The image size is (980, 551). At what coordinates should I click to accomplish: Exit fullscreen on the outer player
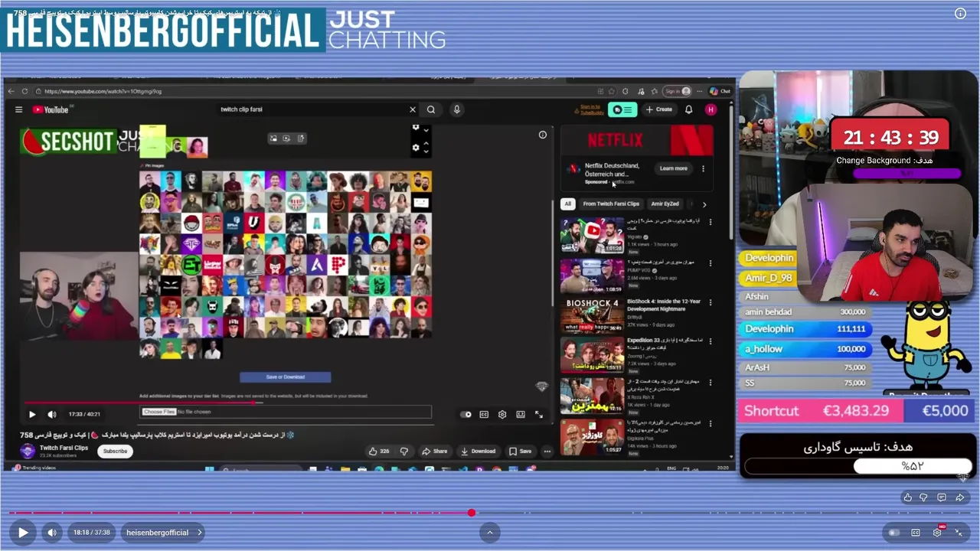pyautogui.click(x=959, y=533)
